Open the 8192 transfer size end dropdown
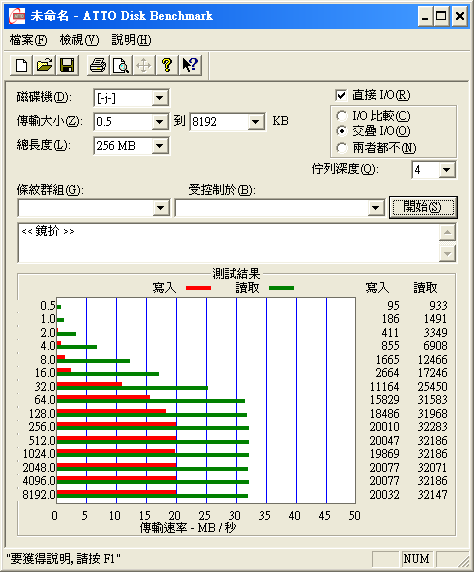474x572 pixels. (256, 121)
